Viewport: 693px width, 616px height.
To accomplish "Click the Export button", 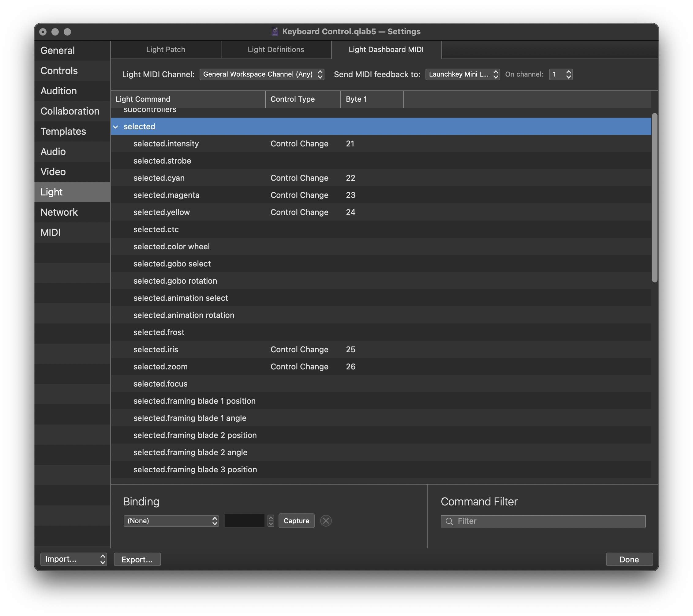I will pyautogui.click(x=137, y=559).
